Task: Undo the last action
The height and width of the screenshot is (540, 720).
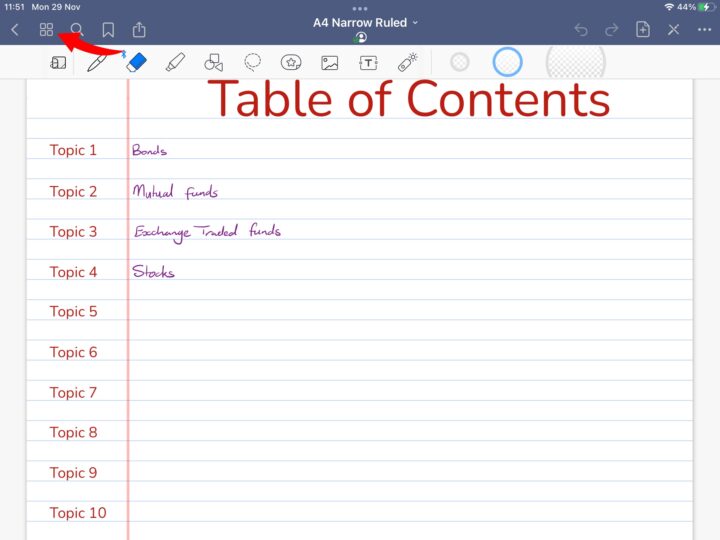Action: 581,30
